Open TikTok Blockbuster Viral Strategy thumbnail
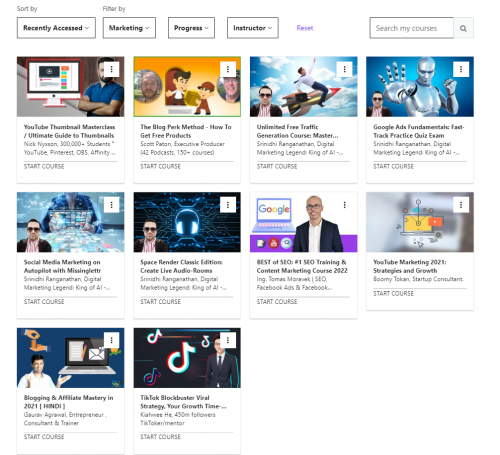Viewport: 500px width, 455px height. [x=187, y=358]
